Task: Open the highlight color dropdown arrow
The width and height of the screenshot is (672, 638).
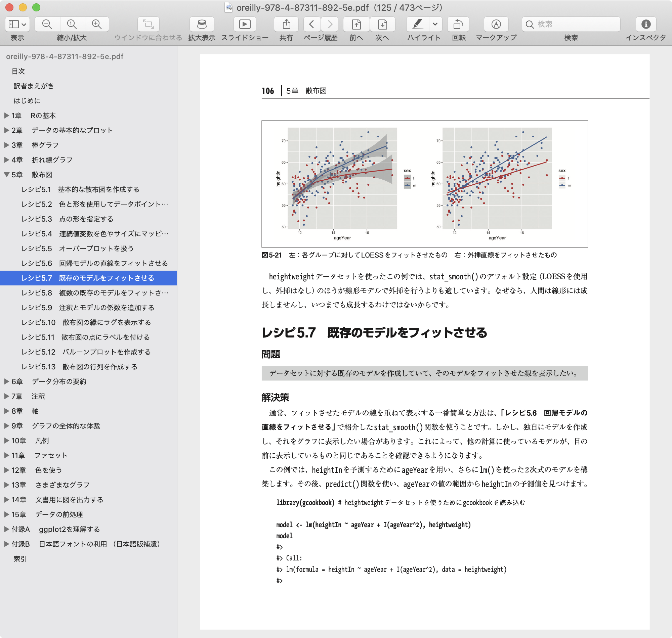Action: [x=435, y=24]
